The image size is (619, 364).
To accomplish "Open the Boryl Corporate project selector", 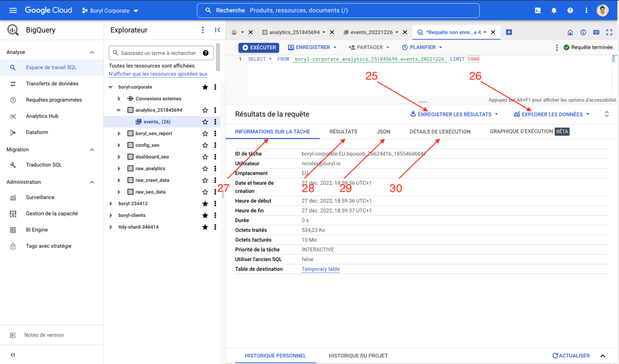I will (x=109, y=10).
